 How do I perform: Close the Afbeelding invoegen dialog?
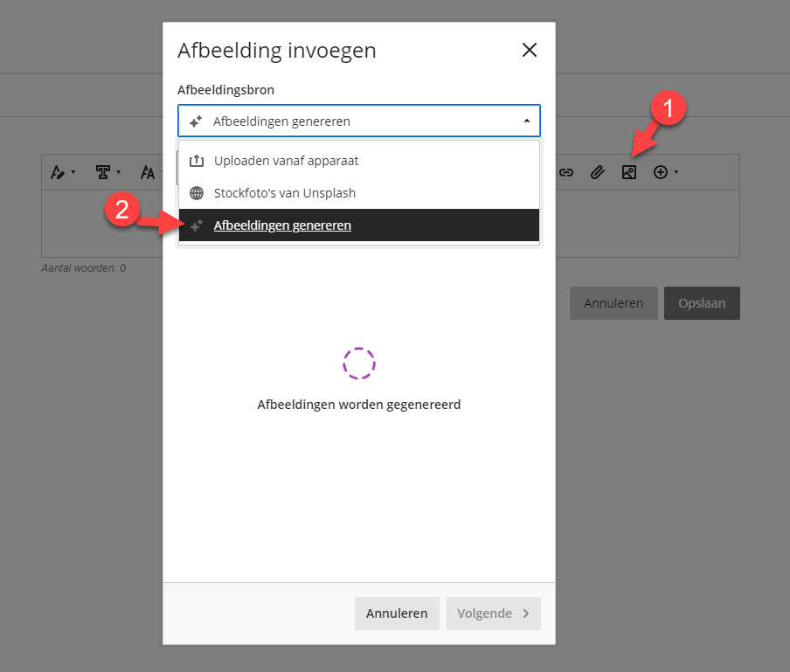[530, 50]
